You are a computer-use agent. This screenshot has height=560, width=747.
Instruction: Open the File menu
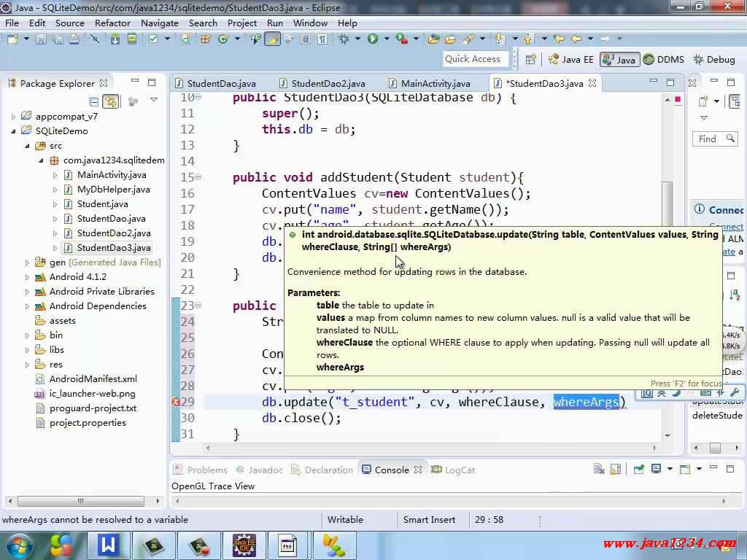tap(12, 23)
